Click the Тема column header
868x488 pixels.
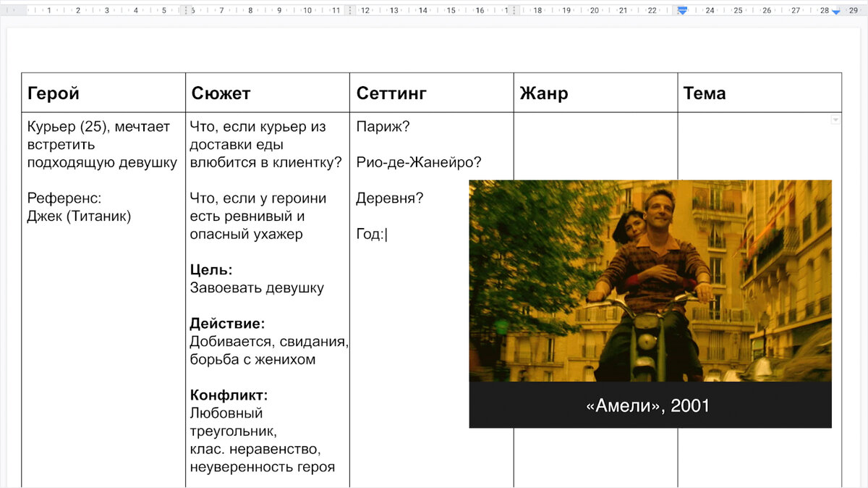705,93
